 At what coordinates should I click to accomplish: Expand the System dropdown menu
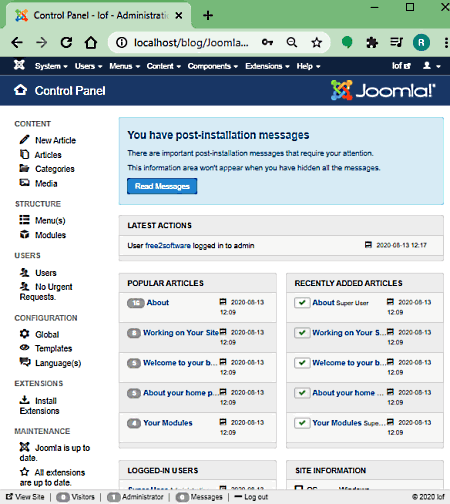[x=51, y=66]
